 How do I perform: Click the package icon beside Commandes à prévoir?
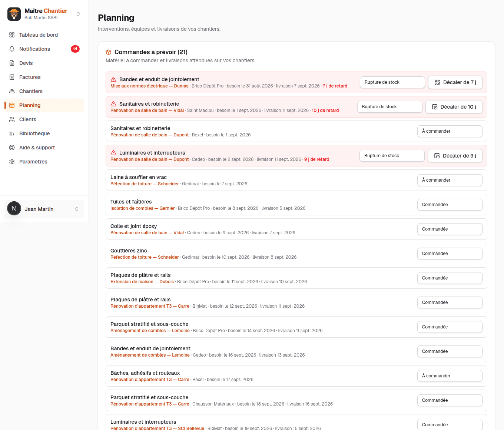pos(109,52)
